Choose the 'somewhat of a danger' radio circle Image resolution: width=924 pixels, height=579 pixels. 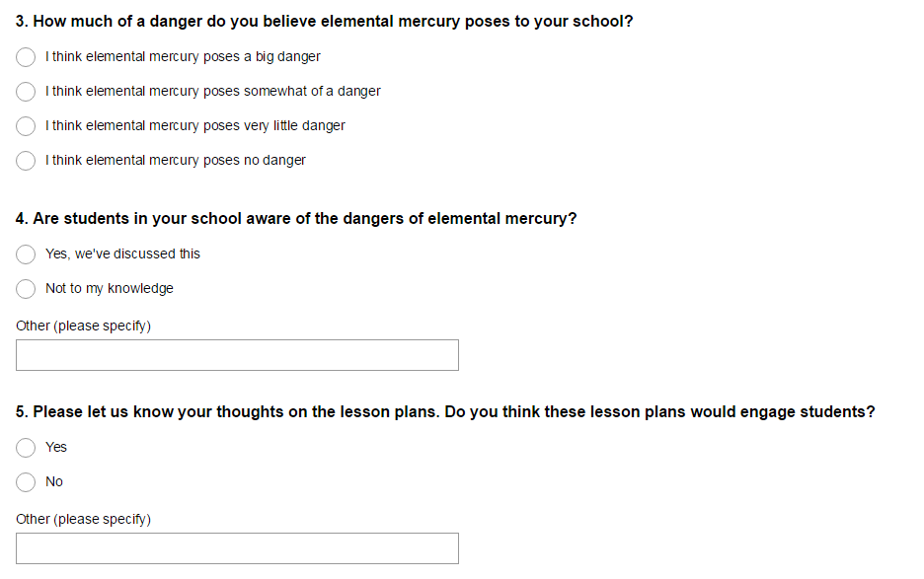[x=27, y=92]
